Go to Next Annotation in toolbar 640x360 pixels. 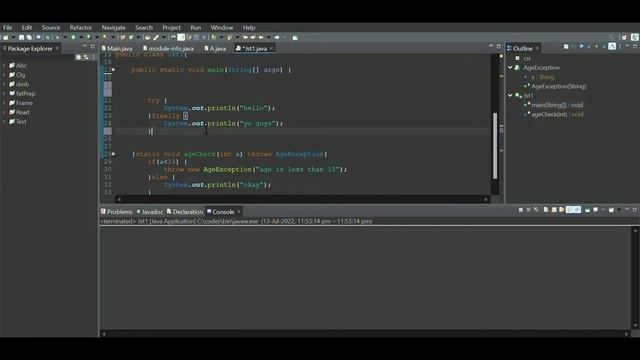(x=213, y=37)
